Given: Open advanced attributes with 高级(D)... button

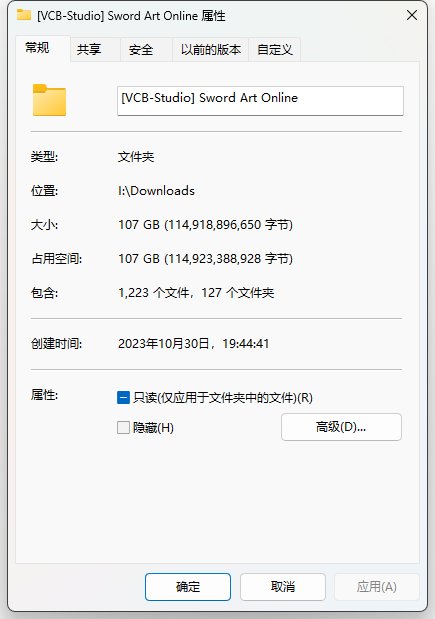Looking at the screenshot, I should pos(341,427).
